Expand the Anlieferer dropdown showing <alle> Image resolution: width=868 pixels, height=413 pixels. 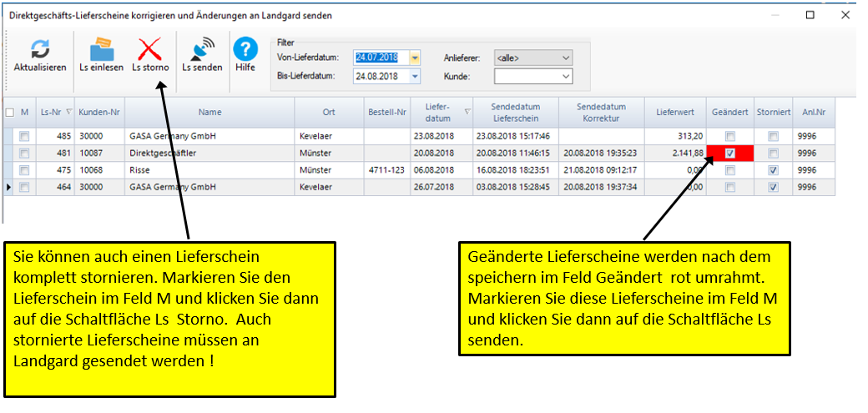(x=566, y=58)
